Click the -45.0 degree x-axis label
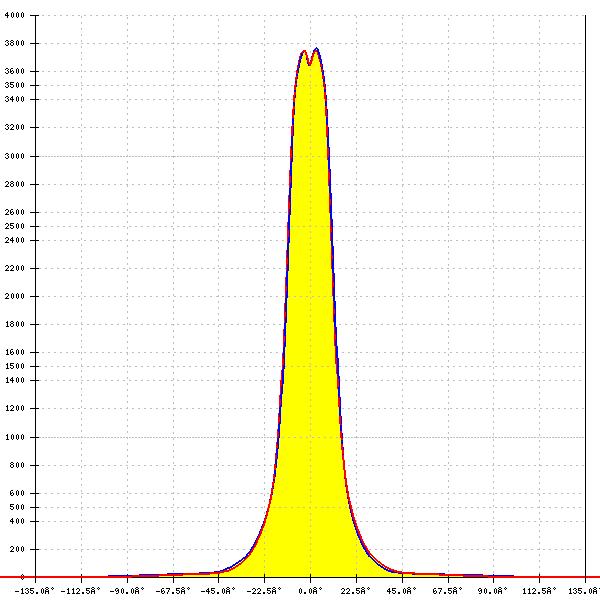Image resolution: width=600 pixels, height=600 pixels. 218,591
